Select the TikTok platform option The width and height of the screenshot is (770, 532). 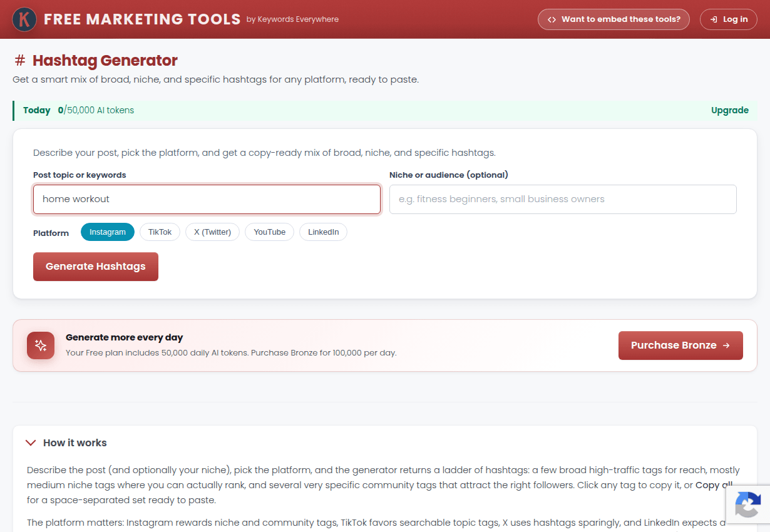[160, 232]
